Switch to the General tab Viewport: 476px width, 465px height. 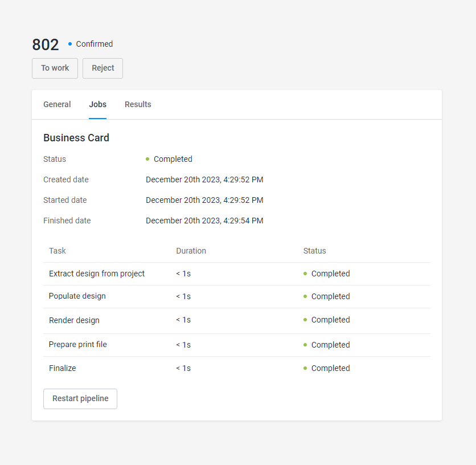pos(57,104)
